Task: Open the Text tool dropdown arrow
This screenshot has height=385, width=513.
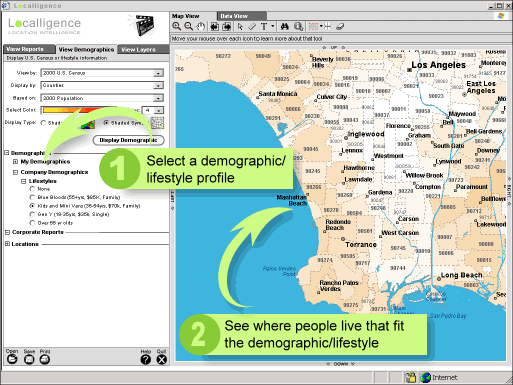Action: tap(273, 26)
